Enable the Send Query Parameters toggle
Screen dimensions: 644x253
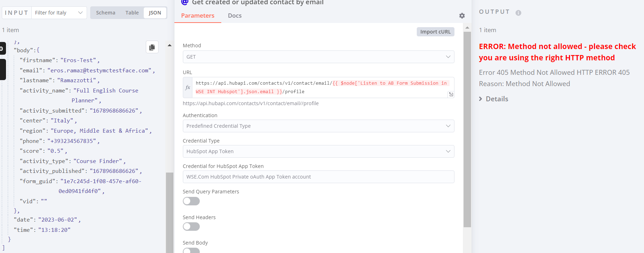191,201
